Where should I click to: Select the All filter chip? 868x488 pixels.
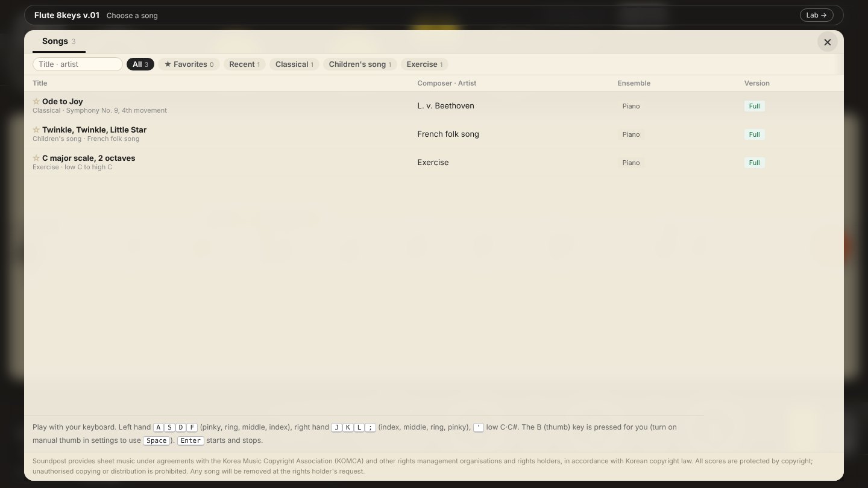(x=140, y=64)
